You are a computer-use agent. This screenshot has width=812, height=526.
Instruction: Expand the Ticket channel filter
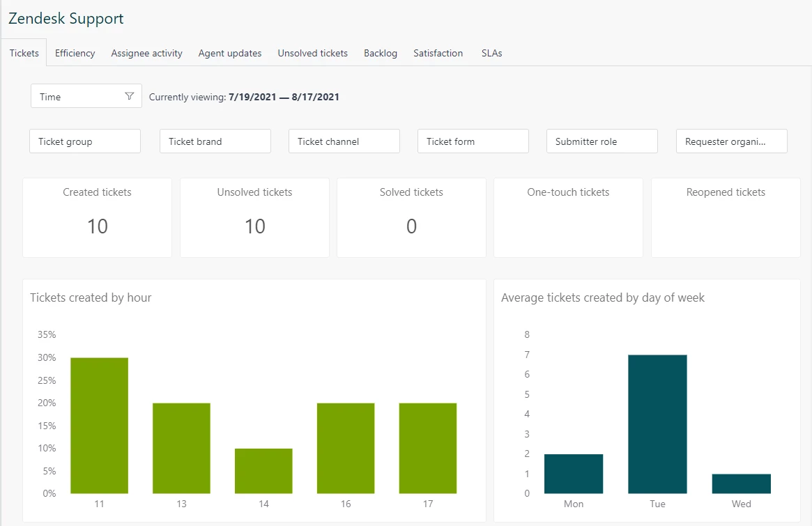344,141
